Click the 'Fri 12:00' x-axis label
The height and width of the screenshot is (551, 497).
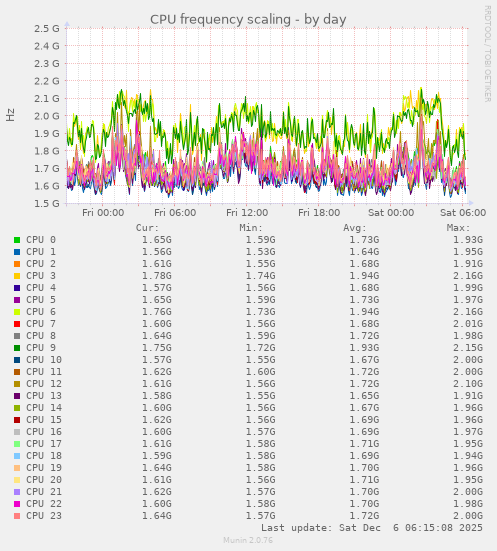(x=247, y=213)
